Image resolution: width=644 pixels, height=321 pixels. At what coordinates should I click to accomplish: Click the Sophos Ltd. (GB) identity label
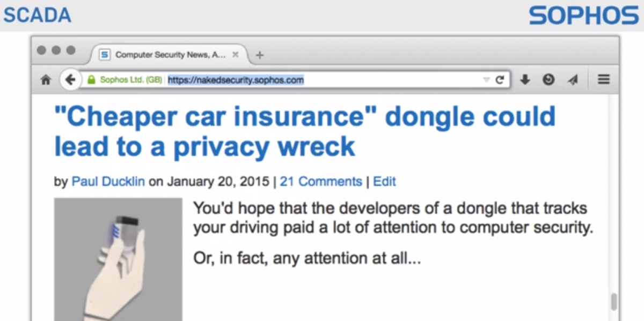pos(130,80)
